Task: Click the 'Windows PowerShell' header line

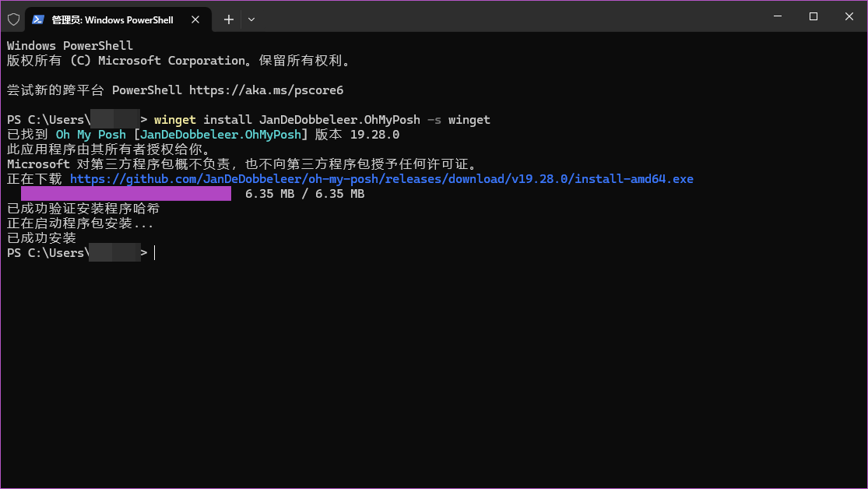Action: pyautogui.click(x=70, y=46)
